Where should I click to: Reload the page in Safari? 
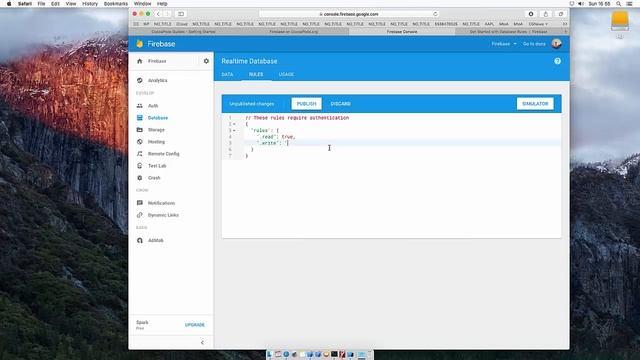435,14
